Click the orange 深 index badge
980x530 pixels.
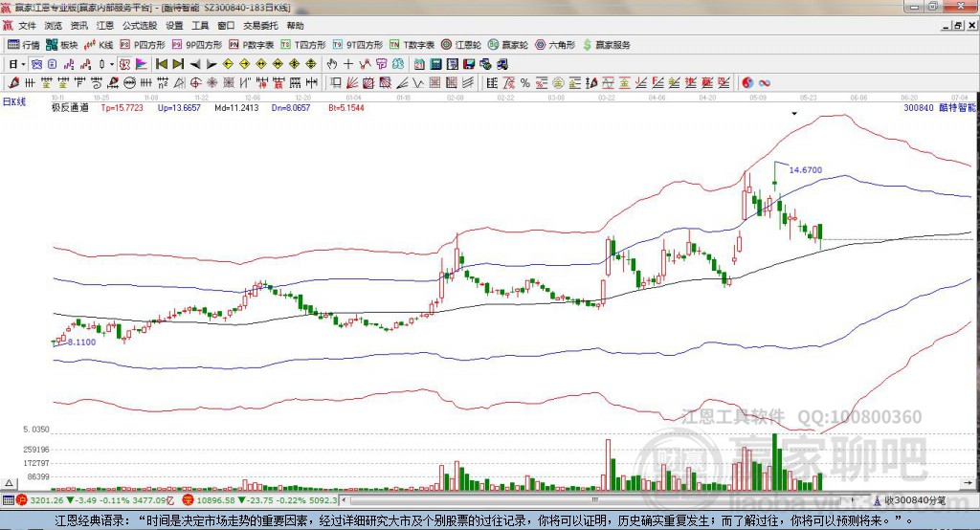tap(188, 500)
